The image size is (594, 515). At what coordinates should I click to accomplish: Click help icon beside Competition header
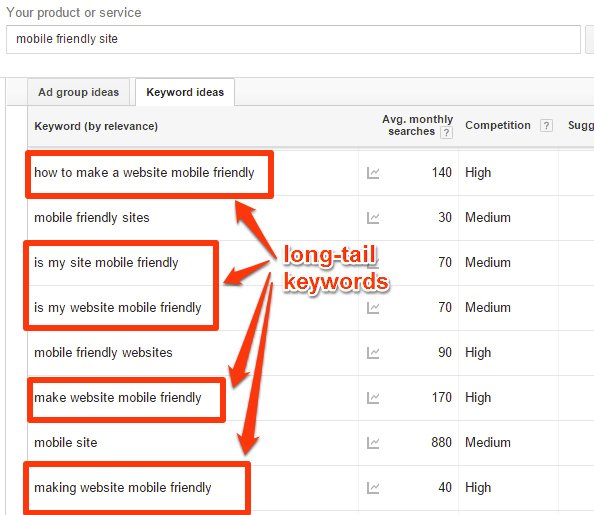pyautogui.click(x=546, y=125)
